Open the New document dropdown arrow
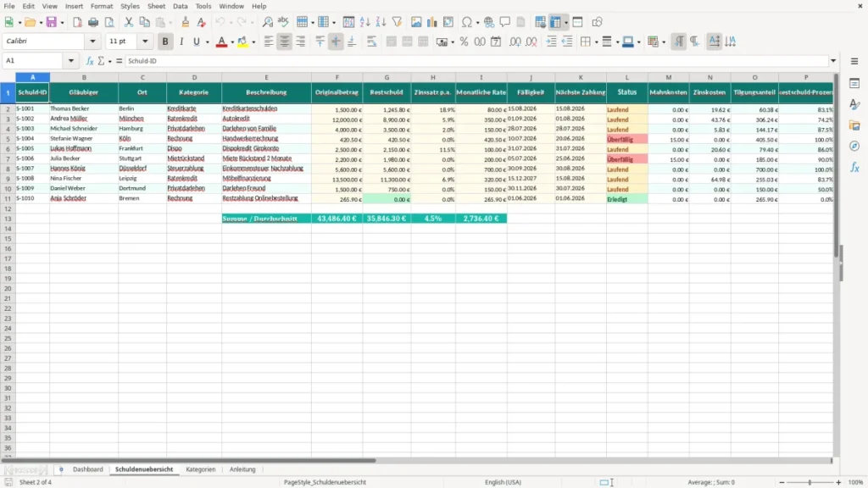 [19, 22]
